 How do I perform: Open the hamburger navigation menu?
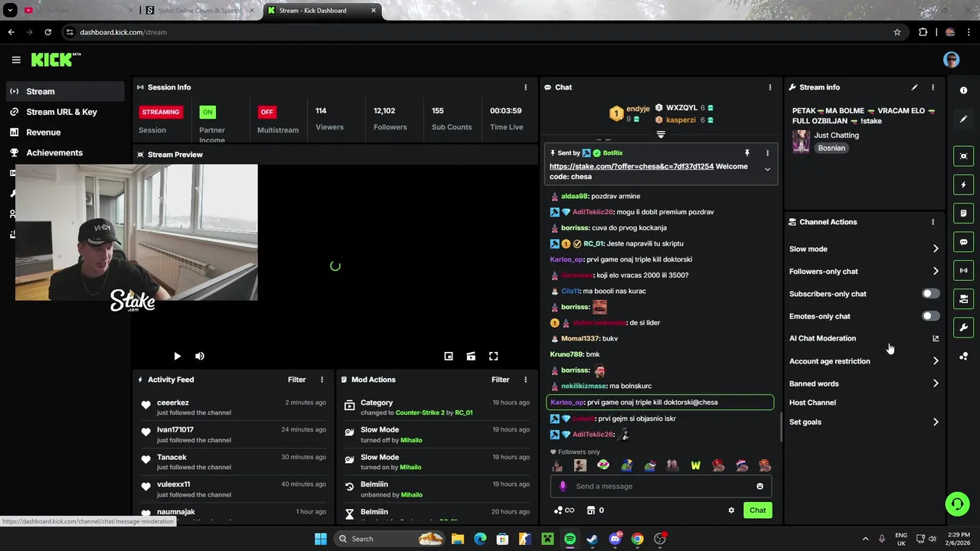16,60
